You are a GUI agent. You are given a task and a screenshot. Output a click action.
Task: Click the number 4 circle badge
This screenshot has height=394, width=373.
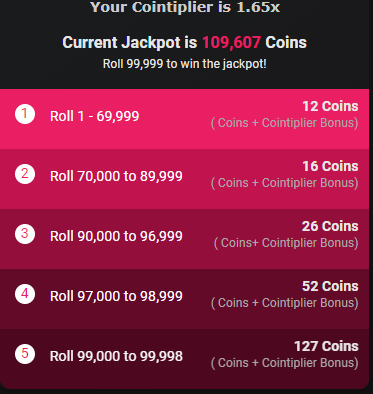25,294
